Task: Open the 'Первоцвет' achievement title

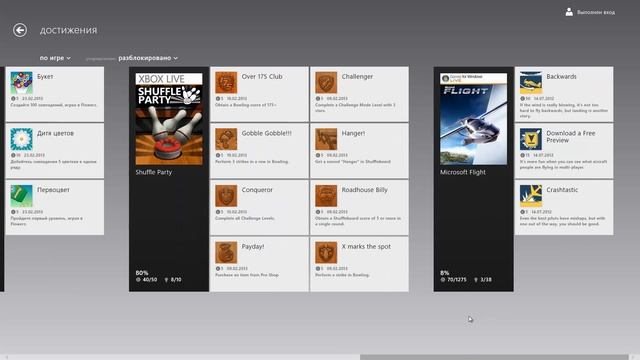Action: [53, 190]
